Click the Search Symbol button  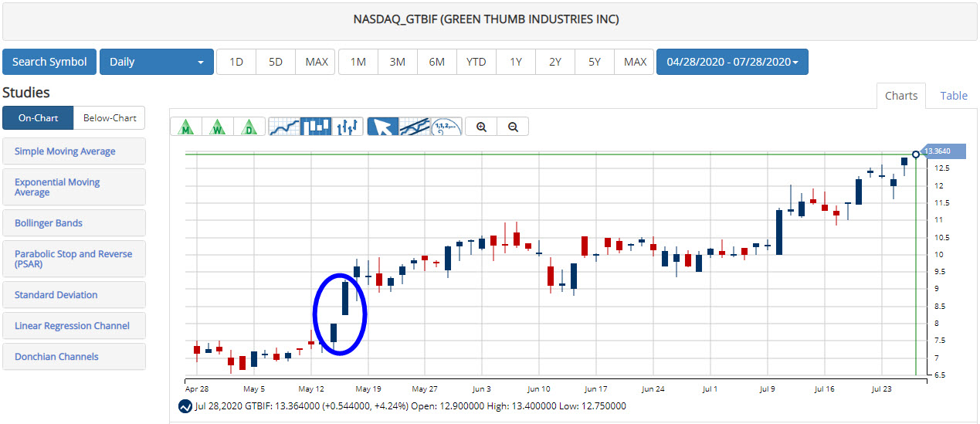click(49, 62)
